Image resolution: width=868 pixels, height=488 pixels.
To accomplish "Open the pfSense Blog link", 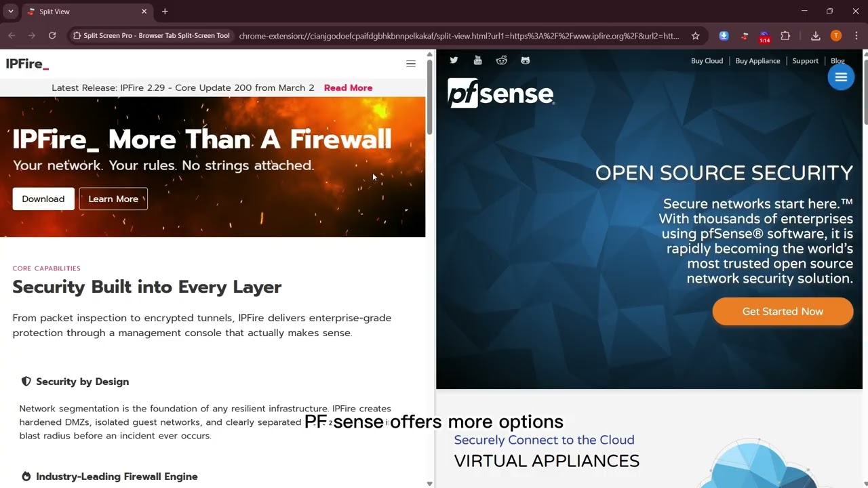I will (837, 61).
